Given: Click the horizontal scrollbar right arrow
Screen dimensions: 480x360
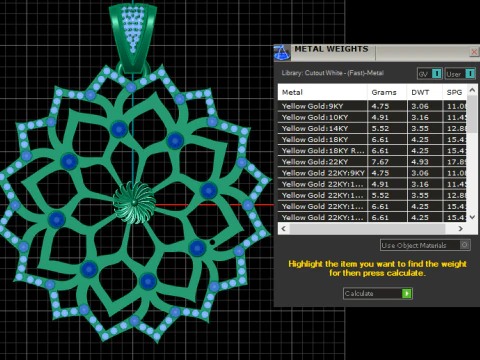Looking at the screenshot, I should [x=461, y=229].
